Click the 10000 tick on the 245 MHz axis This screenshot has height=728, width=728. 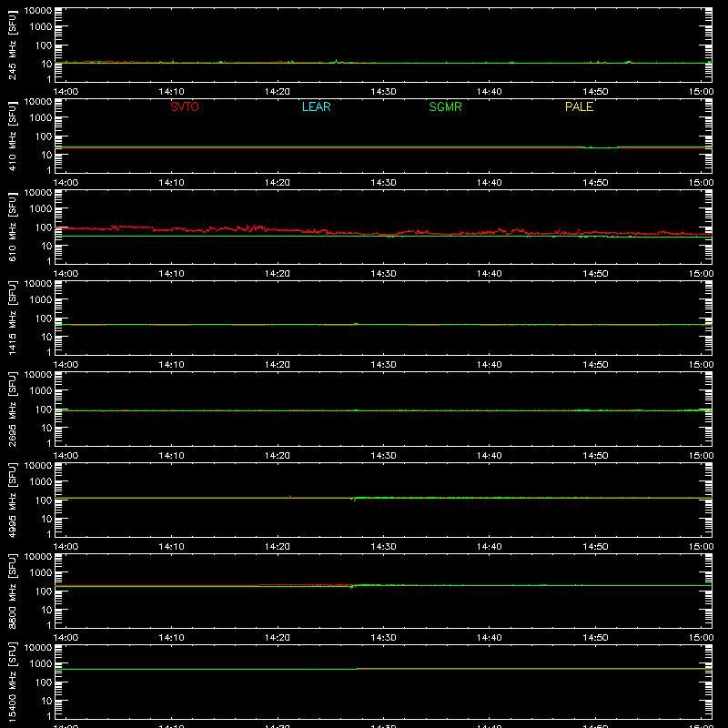pyautogui.click(x=38, y=11)
